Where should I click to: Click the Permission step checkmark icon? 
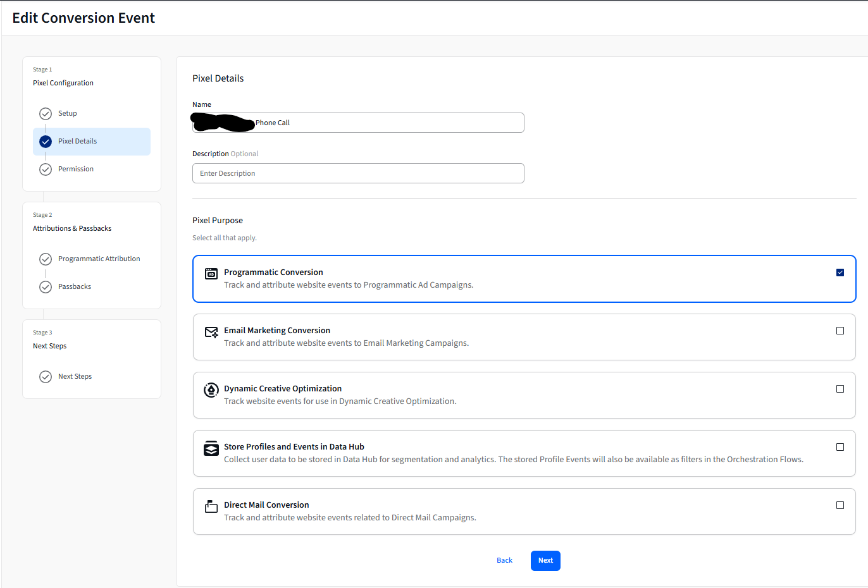pos(46,169)
